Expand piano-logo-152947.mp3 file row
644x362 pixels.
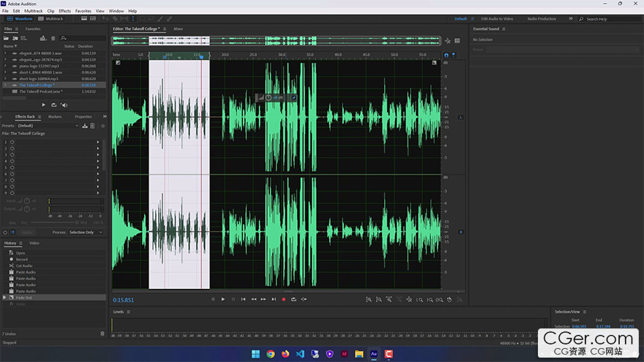5,66
